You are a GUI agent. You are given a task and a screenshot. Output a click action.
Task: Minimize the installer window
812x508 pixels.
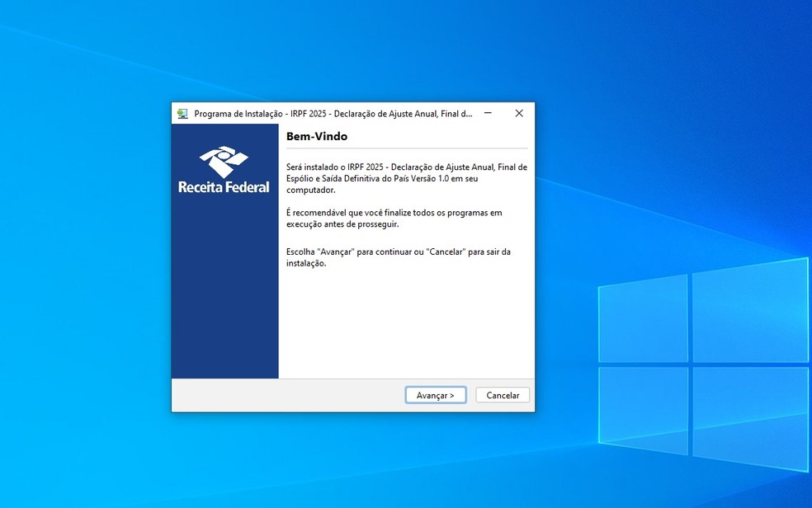(x=489, y=114)
